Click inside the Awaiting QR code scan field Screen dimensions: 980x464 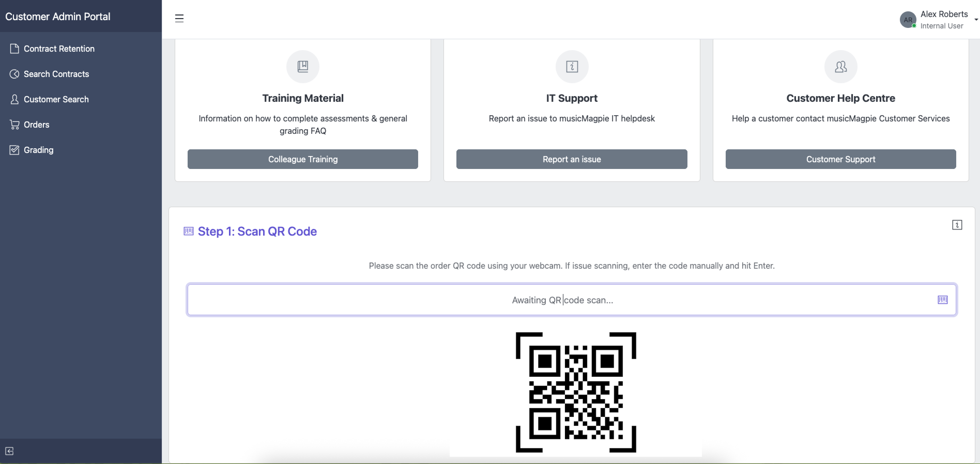tap(571, 300)
